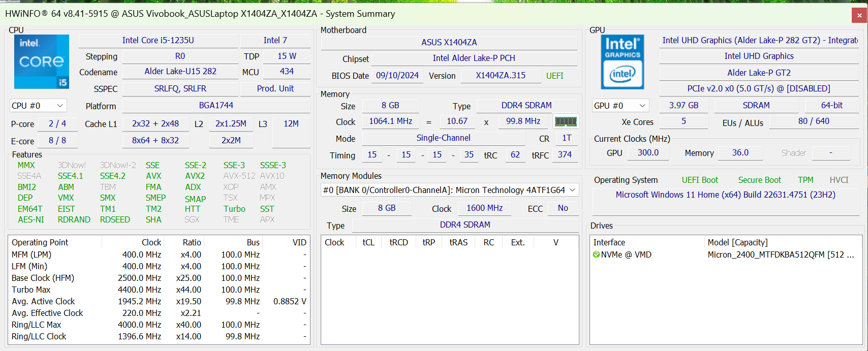868x351 pixels.
Task: Click the memory size 8 GB value
Action: pos(390,105)
